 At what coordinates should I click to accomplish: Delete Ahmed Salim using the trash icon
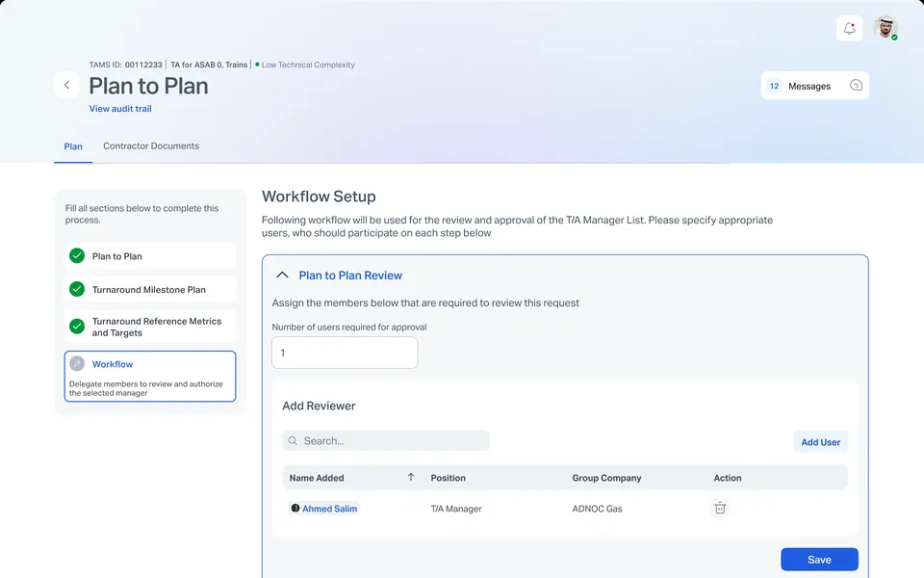point(720,508)
